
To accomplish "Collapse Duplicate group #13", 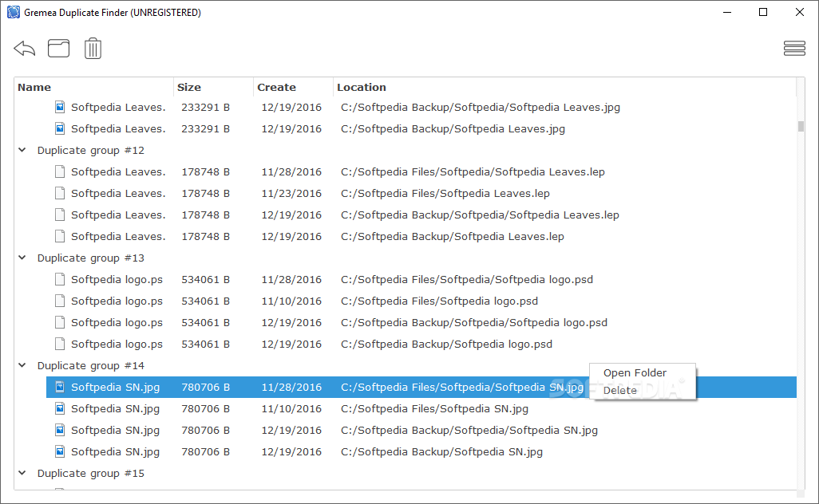I will tap(22, 258).
